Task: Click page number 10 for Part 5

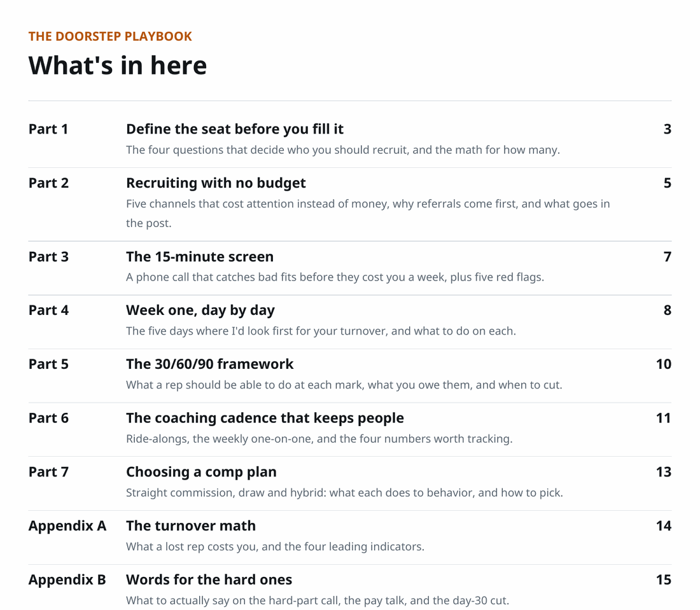Action: 663,364
